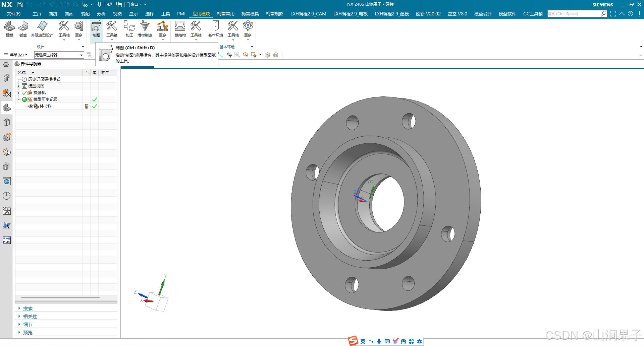Image resolution: width=644 pixels, height=346 pixels.
Task: Open the 分析 ribbon tab
Action: 101,14
